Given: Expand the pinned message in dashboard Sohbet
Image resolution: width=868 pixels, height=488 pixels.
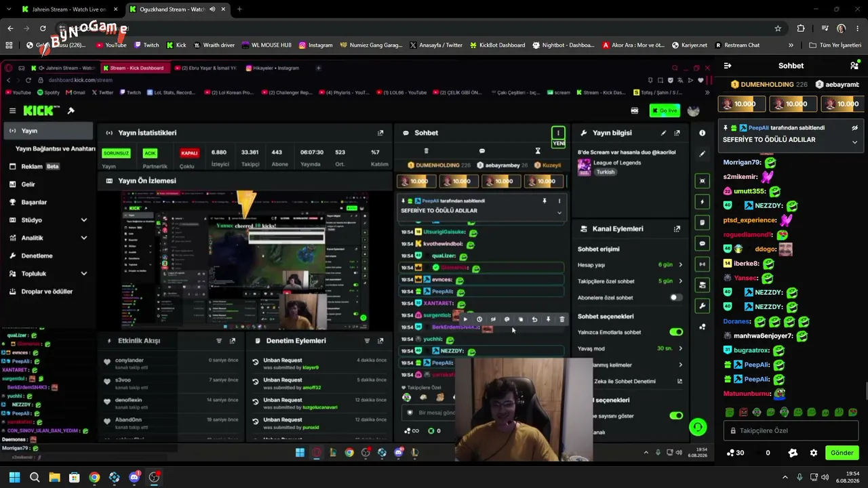Looking at the screenshot, I should click(x=559, y=212).
